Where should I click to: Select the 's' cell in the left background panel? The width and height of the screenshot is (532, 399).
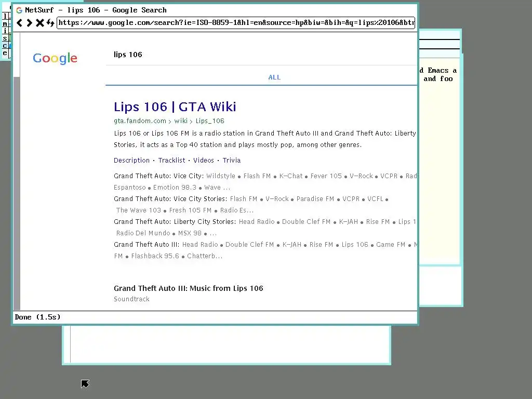5,38
